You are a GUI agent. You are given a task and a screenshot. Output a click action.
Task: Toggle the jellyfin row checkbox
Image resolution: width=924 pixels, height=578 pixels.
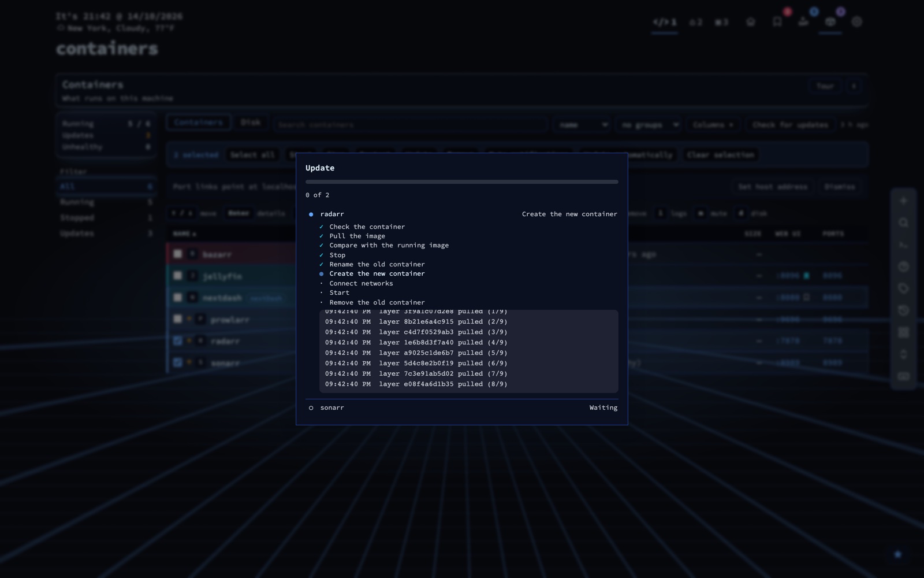[x=178, y=276]
